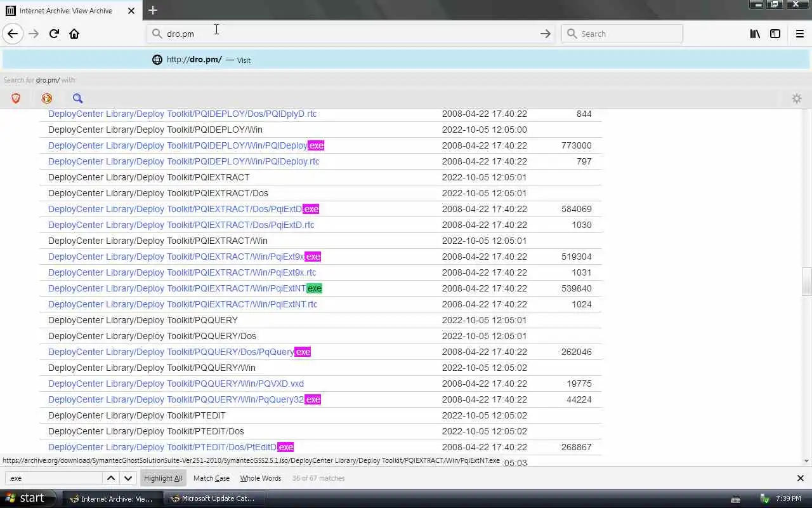812x508 pixels.
Task: Reload the current page
Action: [54, 34]
